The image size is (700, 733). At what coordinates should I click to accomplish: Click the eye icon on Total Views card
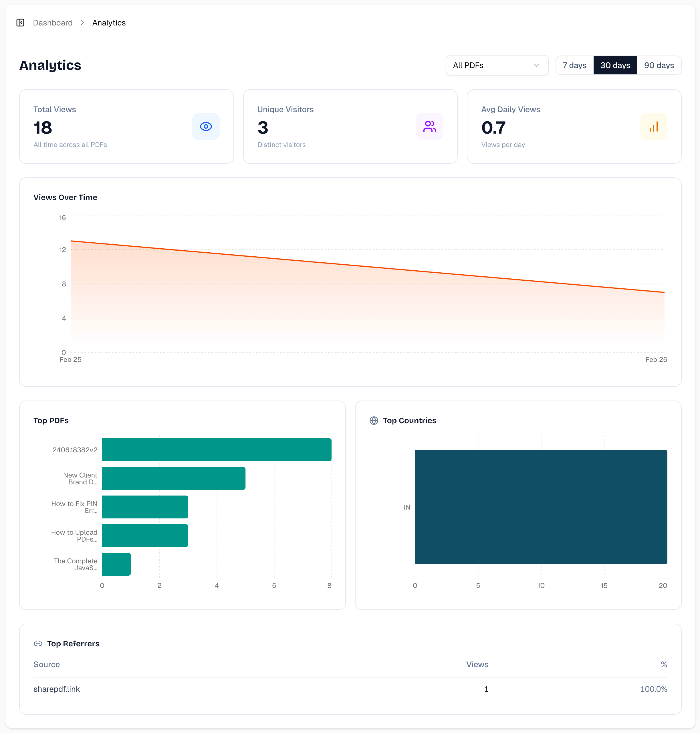point(206,126)
